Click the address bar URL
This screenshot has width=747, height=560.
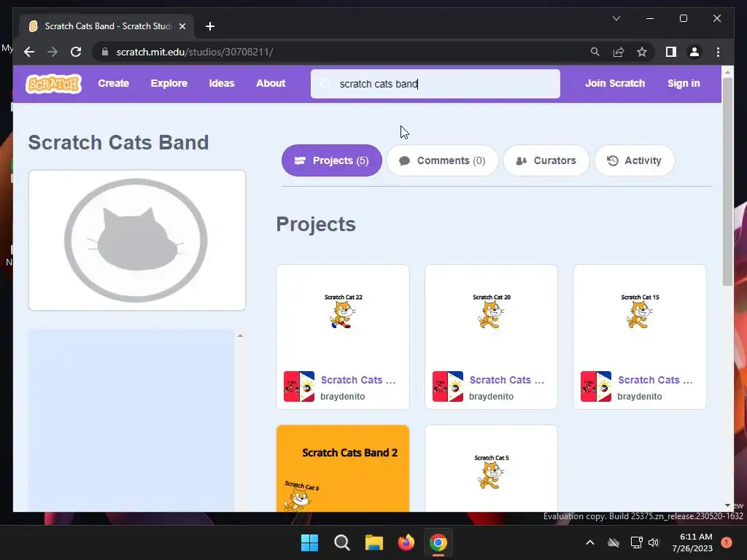[x=194, y=52]
